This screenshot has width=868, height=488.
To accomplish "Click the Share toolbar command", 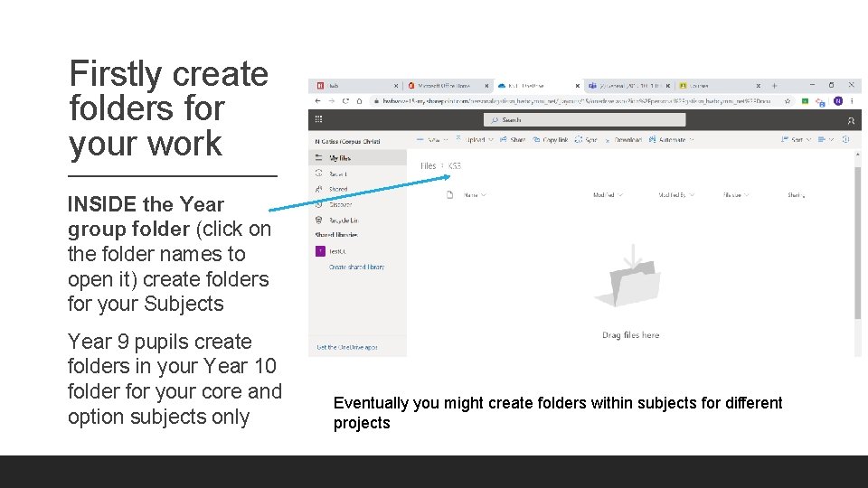I will (x=512, y=139).
